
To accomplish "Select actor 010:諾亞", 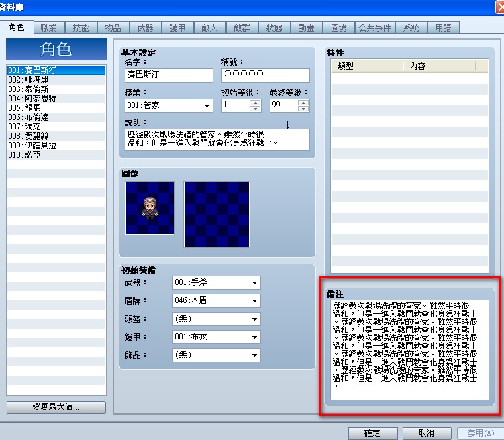I will point(56,155).
